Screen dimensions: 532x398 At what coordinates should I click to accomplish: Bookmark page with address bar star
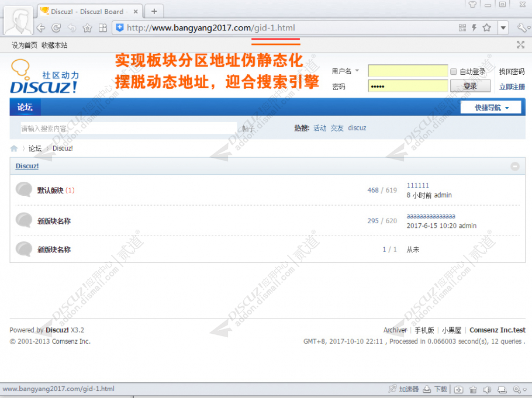click(487, 27)
